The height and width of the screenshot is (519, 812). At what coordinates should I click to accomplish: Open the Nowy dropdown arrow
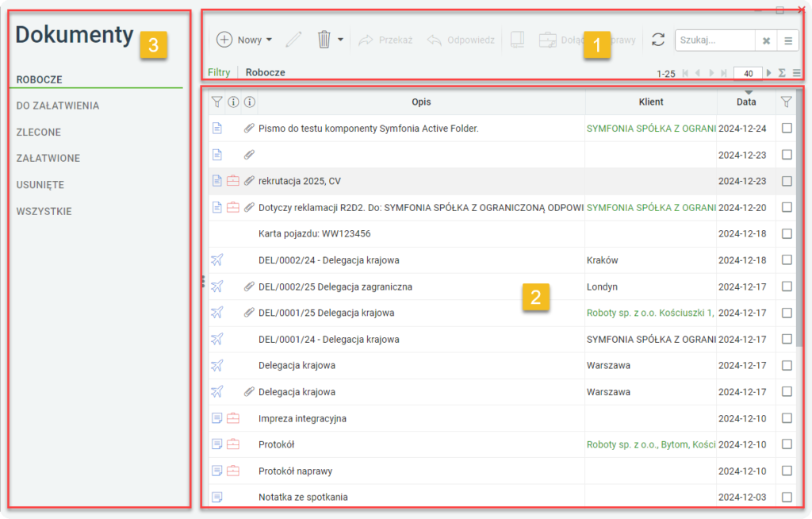[270, 40]
